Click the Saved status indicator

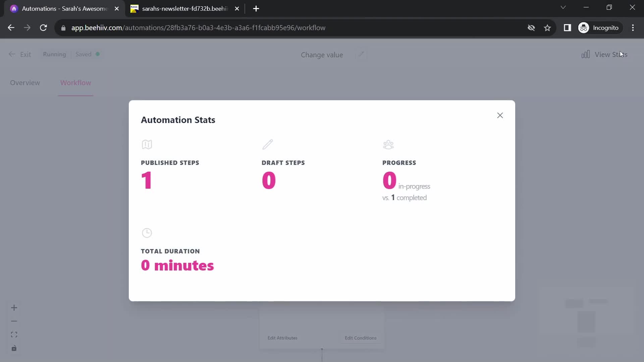pyautogui.click(x=87, y=54)
